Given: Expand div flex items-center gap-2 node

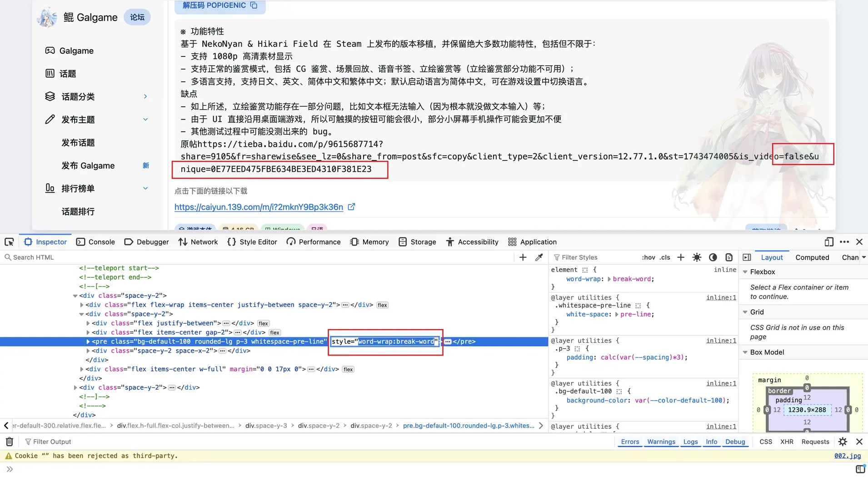Looking at the screenshot, I should click(88, 332).
